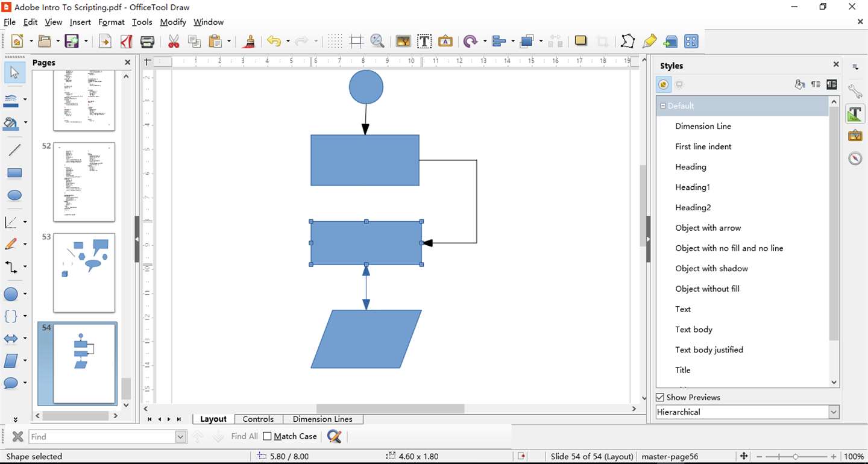868x464 pixels.
Task: Click the Export as PDF icon
Action: pyautogui.click(x=126, y=42)
